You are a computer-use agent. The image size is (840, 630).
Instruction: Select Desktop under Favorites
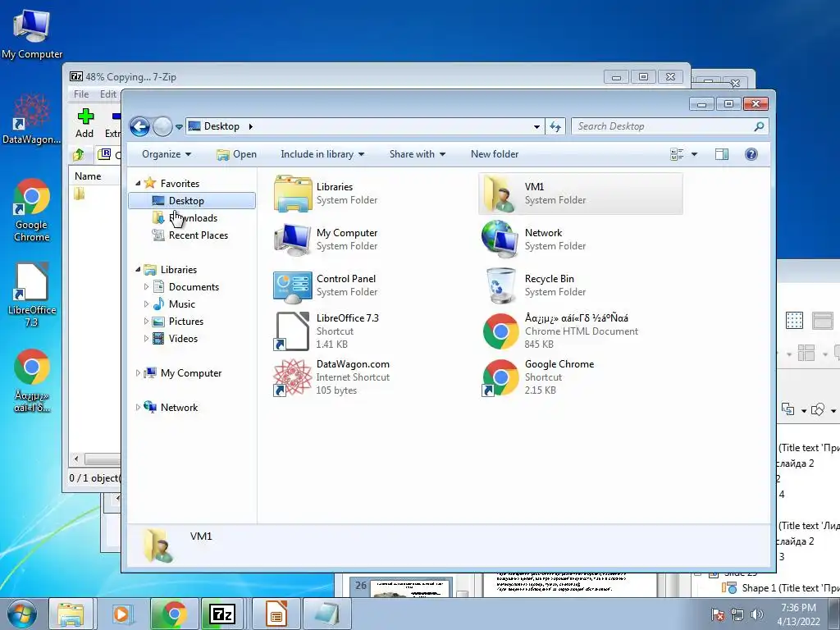pos(192,201)
